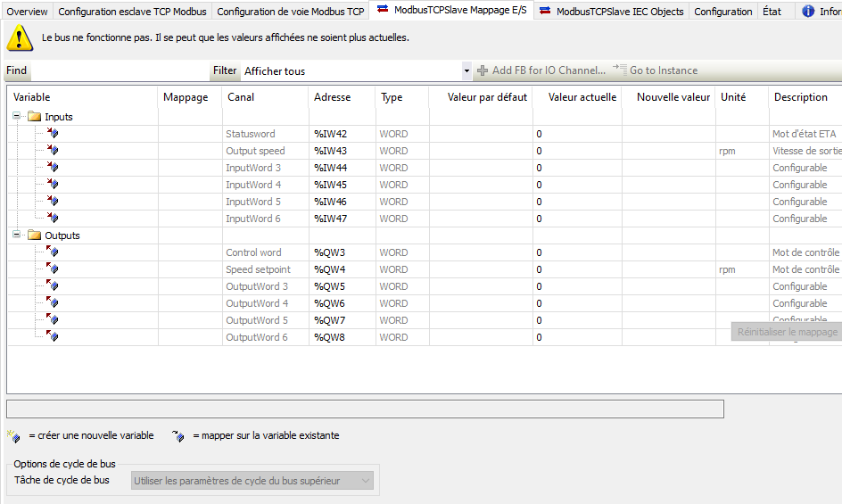
Task: Click the Statusword input mapping icon
Action: (53, 134)
